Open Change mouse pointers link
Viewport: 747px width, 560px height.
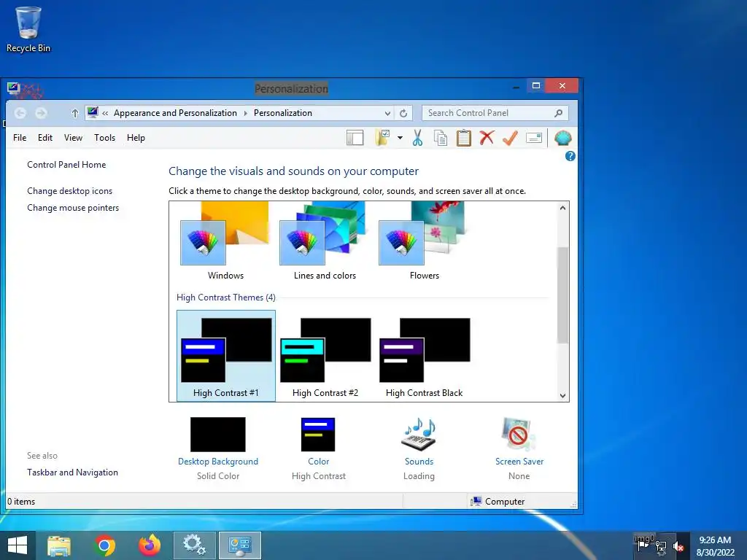(x=73, y=208)
